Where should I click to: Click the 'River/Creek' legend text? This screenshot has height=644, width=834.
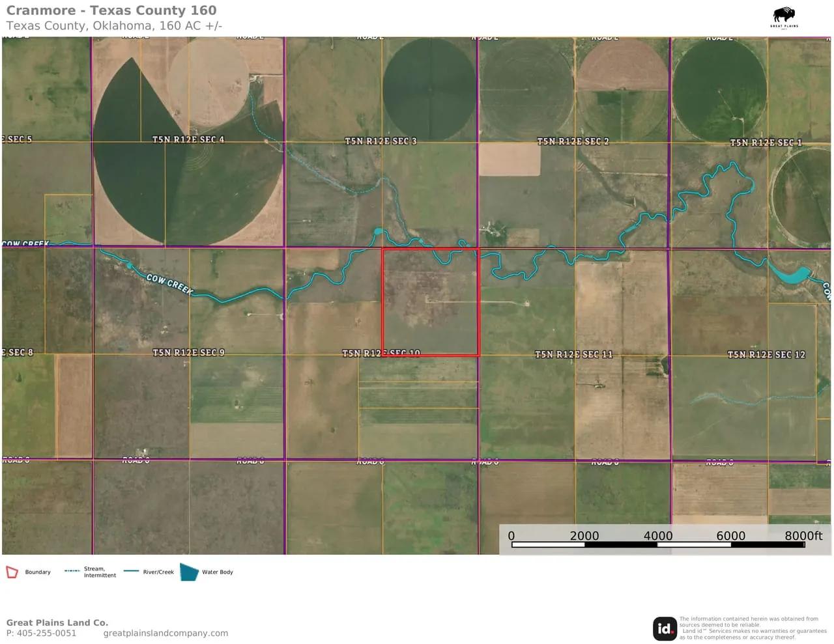pos(158,572)
